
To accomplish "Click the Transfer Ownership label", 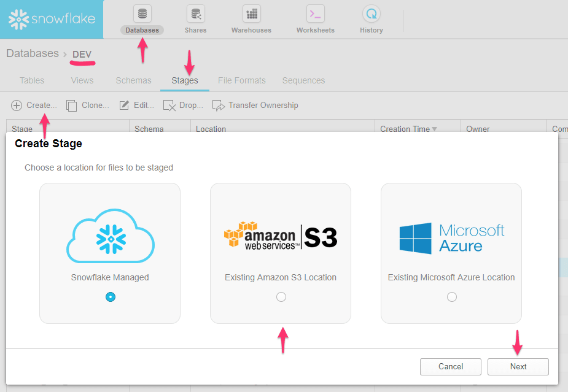I will pyautogui.click(x=263, y=106).
